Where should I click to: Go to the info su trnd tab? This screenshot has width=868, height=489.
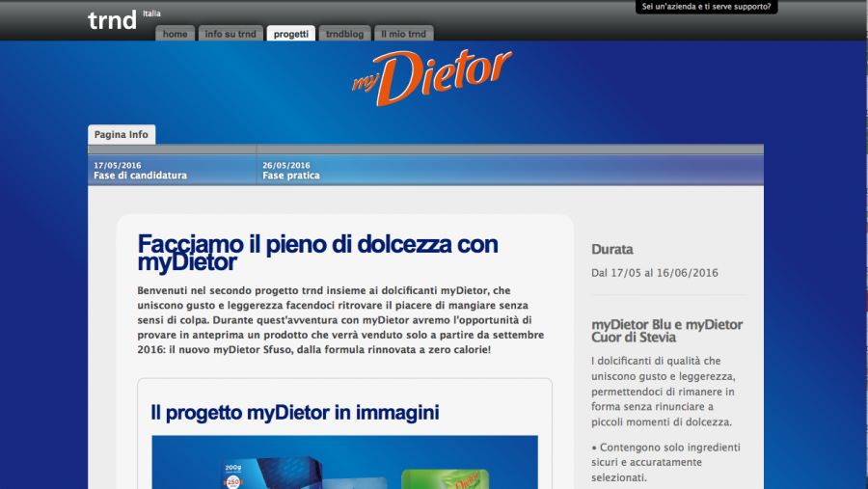click(x=231, y=34)
